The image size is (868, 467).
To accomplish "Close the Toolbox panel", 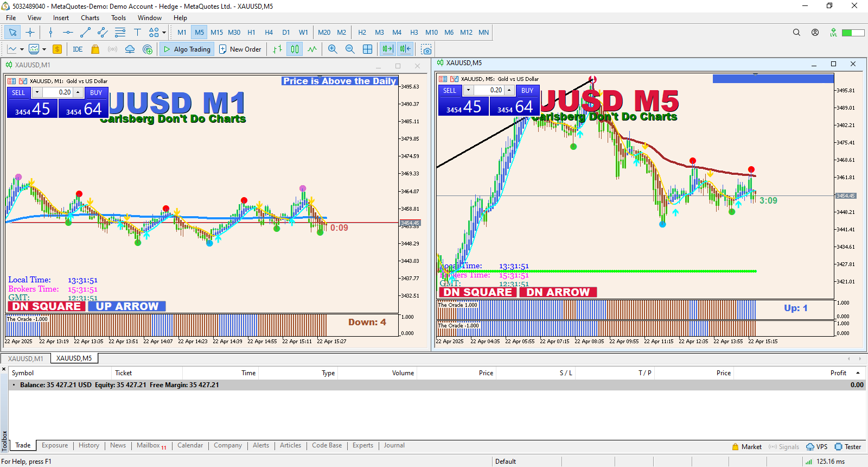I will click(x=4, y=369).
